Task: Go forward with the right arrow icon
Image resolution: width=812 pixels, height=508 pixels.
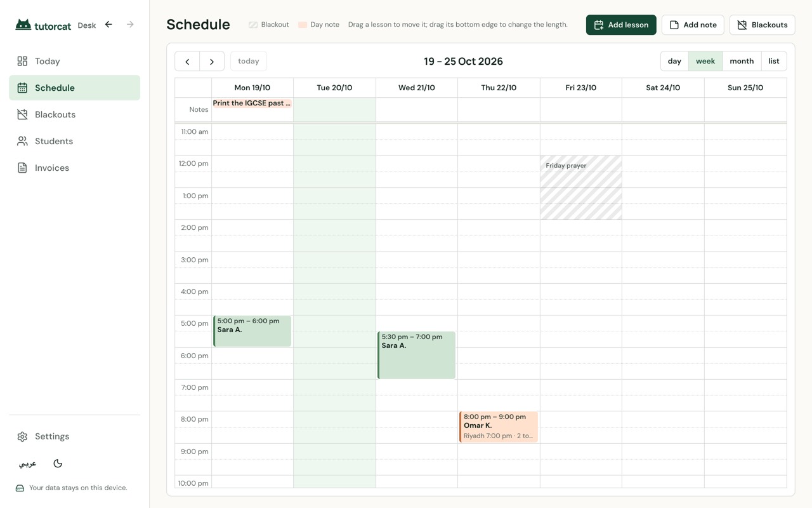Action: 130,25
